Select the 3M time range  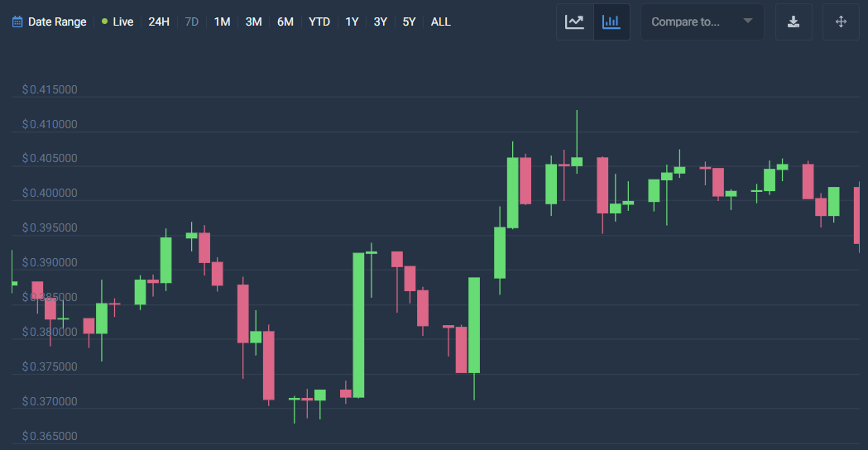253,22
